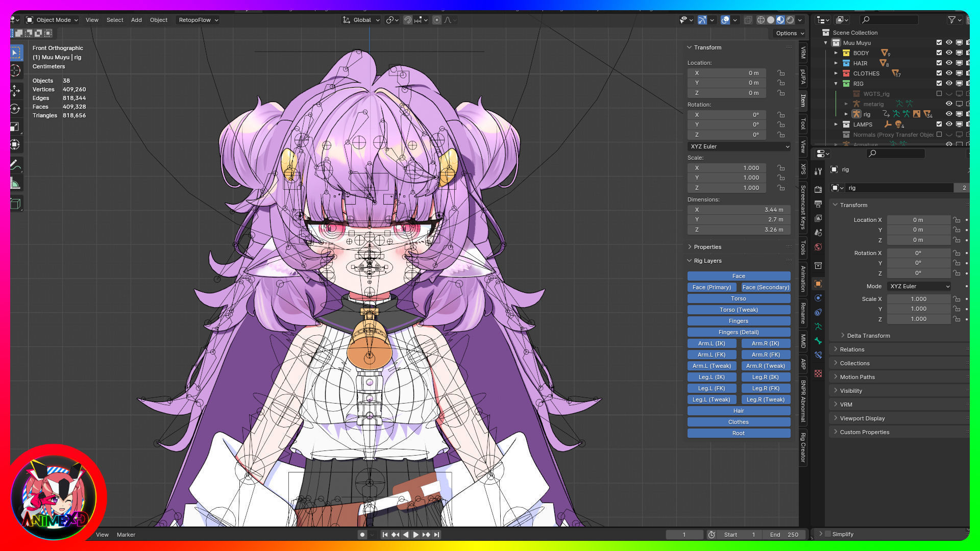Open the Tool properties tab icon
The height and width of the screenshot is (551, 980).
click(x=818, y=171)
